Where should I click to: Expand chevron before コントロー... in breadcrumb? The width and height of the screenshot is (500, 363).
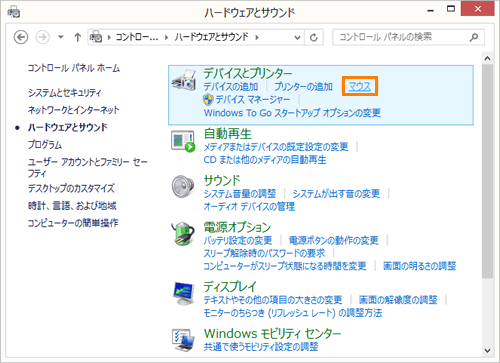click(x=109, y=37)
